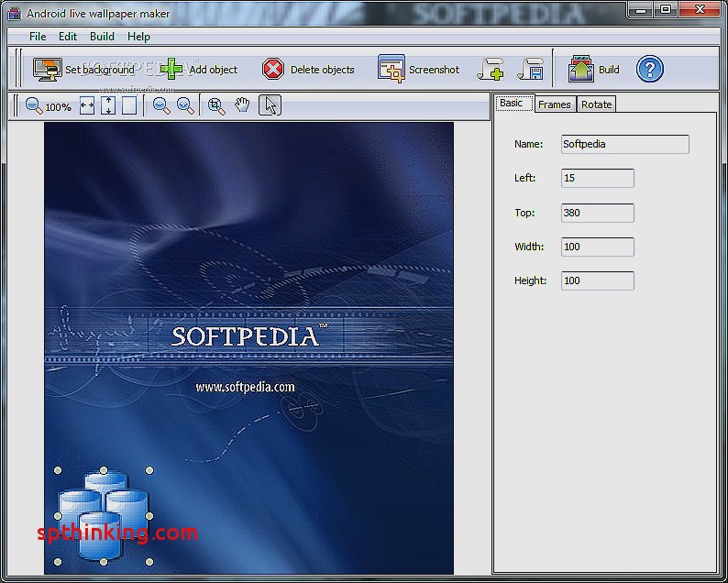Activate the zoom-to-region crop magnifier tool
This screenshot has width=728, height=583.
[x=216, y=105]
